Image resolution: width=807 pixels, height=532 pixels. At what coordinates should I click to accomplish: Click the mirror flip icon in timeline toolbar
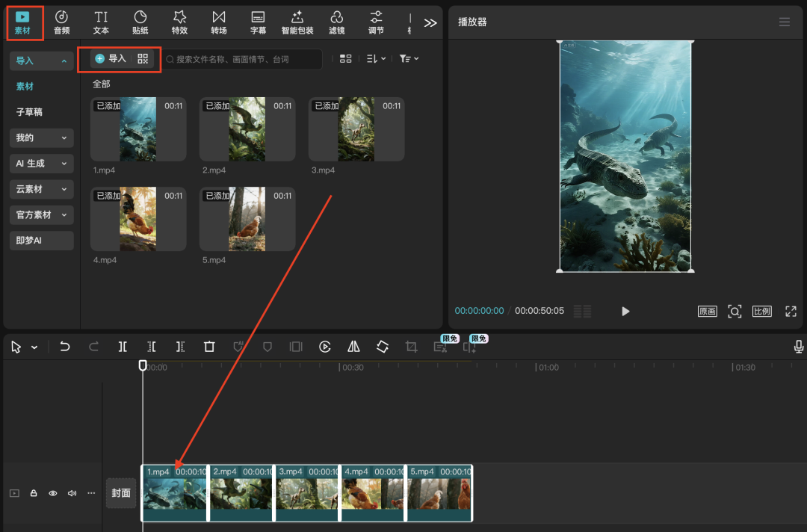click(x=353, y=347)
